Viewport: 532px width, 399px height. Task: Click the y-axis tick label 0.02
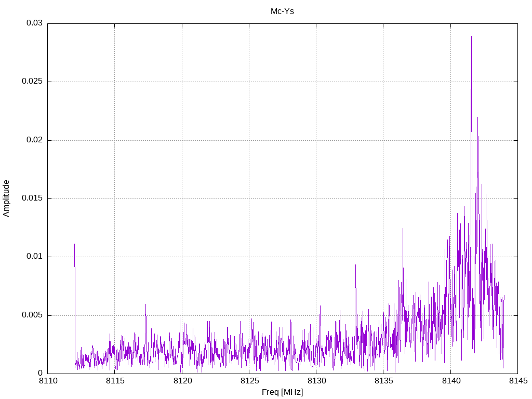coord(35,140)
